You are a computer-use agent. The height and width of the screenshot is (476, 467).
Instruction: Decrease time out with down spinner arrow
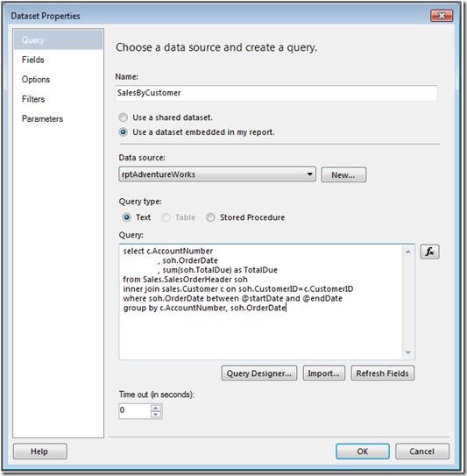[156, 415]
